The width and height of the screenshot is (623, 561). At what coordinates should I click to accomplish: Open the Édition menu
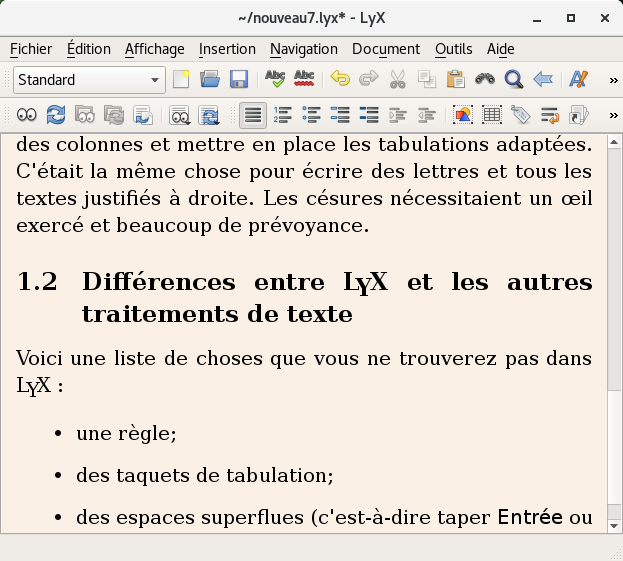point(89,49)
